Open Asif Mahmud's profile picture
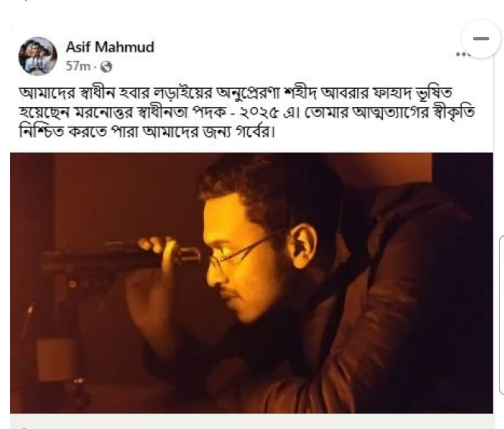Screen dimensions: 504x429 pos(38,56)
